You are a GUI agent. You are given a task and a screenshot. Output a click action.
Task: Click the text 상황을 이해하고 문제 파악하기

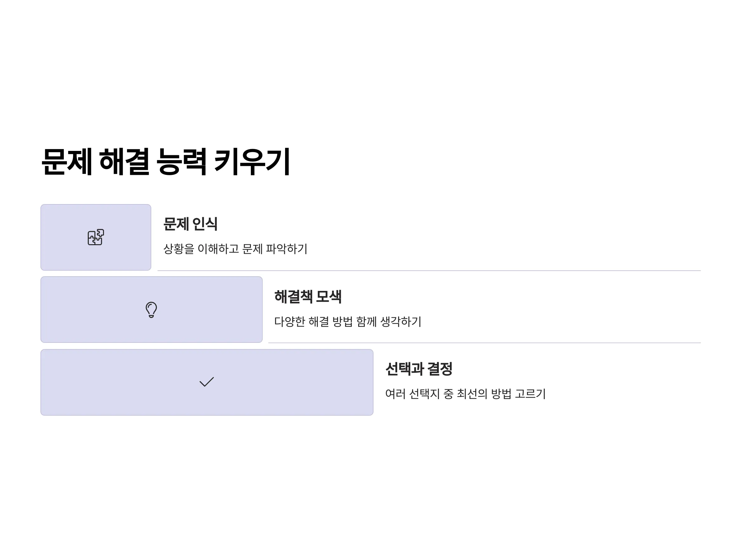click(x=235, y=249)
